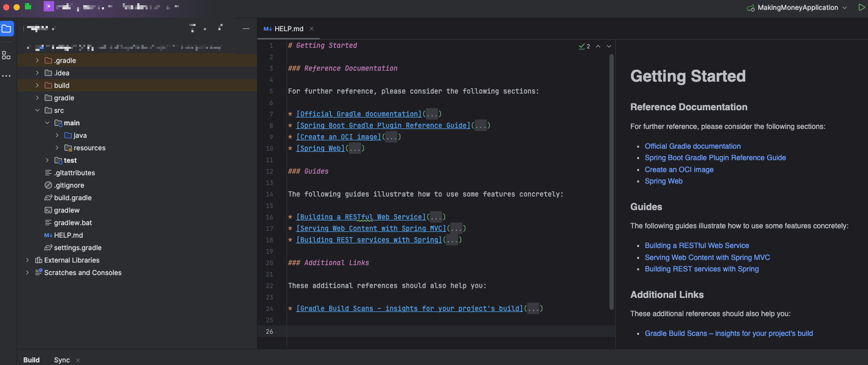Viewport: 868px width, 365px height.
Task: Select gradlew.bat in project tree
Action: click(73, 223)
